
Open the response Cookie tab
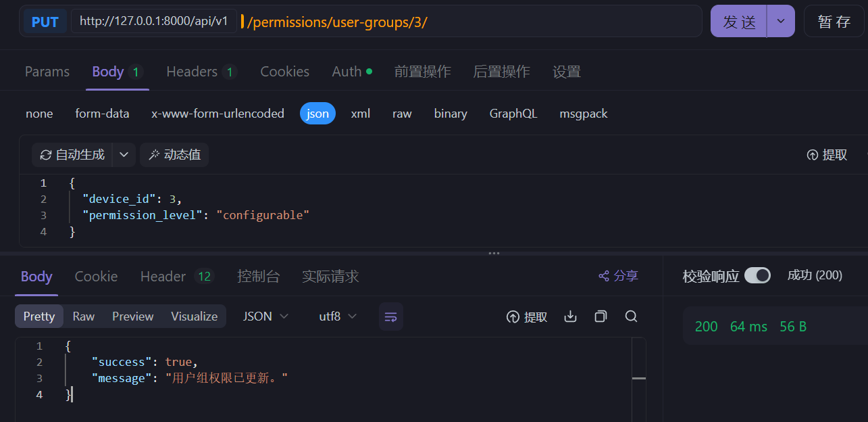[x=96, y=276]
